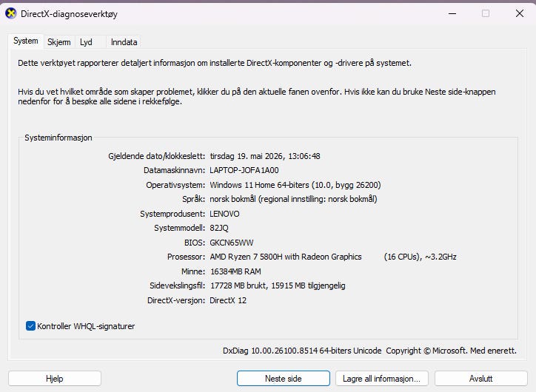Click the Copyright Microsoft text

click(451, 351)
